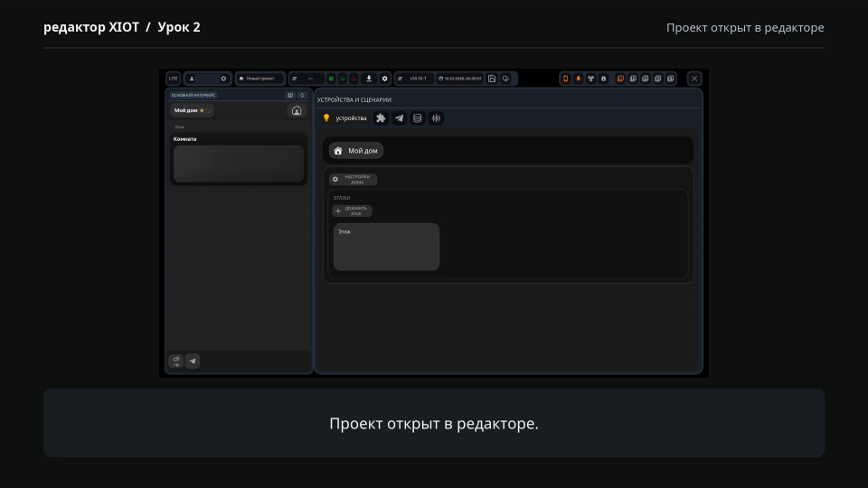Click the paper plane icon at panel bottom
868x488 pixels.
193,361
